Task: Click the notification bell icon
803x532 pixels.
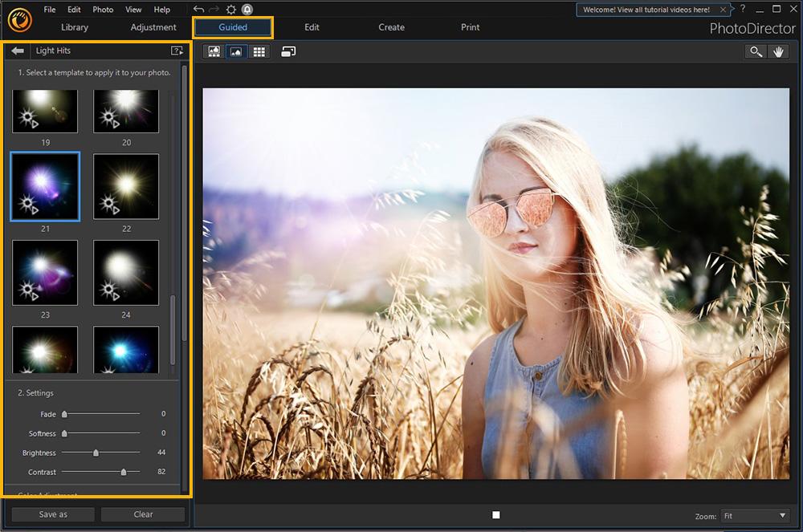Action: [x=247, y=10]
